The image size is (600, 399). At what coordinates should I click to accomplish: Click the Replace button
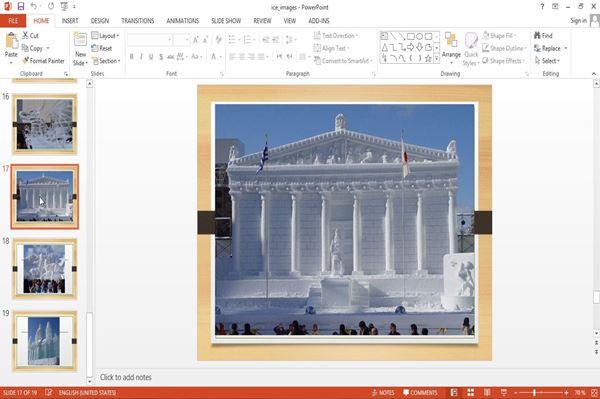click(x=550, y=48)
